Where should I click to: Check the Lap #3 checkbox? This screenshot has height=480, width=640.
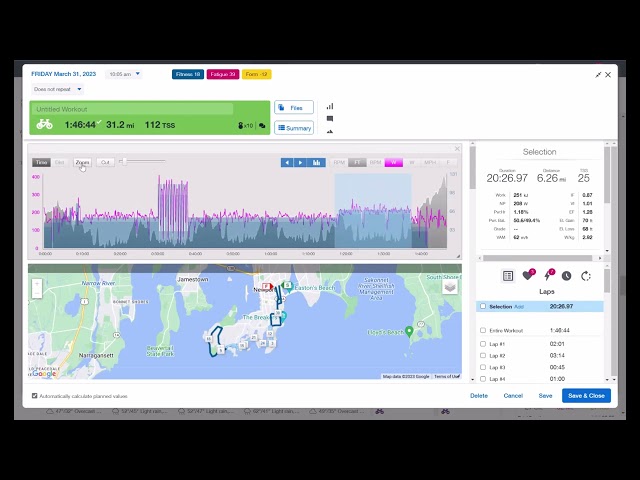483,367
